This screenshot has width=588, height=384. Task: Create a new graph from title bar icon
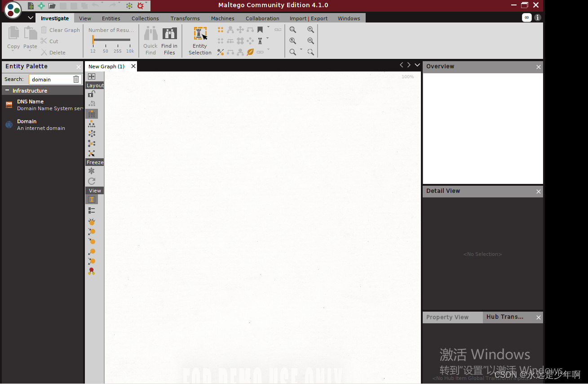pos(31,6)
